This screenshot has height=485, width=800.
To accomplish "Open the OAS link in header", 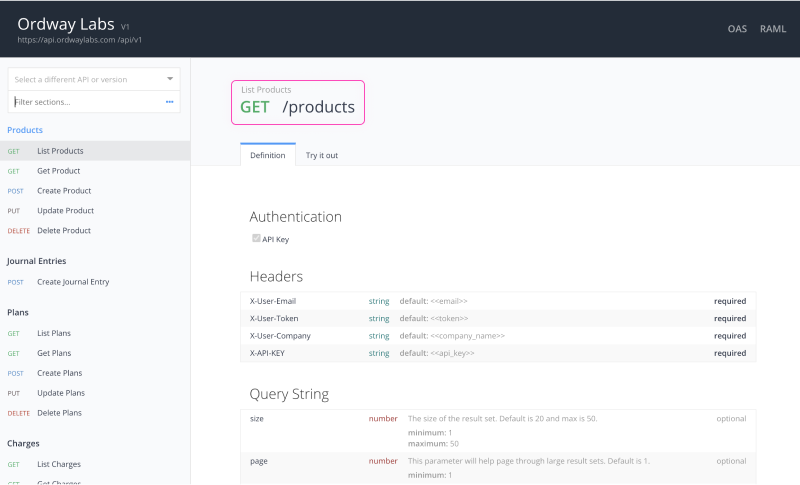I will click(737, 29).
